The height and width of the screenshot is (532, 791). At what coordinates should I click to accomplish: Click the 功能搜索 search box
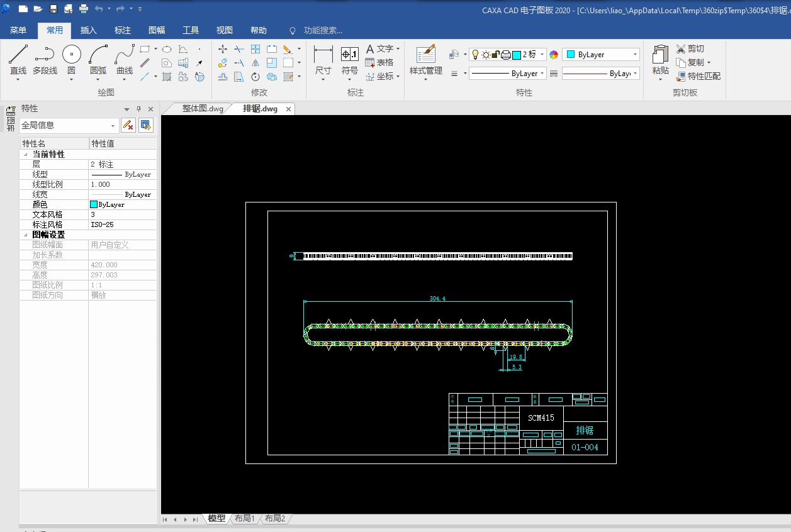(323, 30)
